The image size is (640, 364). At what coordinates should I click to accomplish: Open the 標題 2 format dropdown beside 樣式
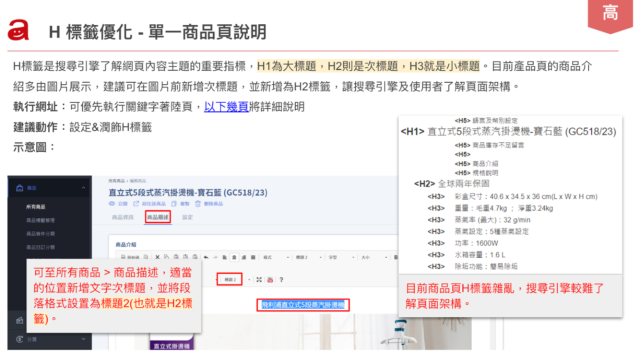coord(309,257)
